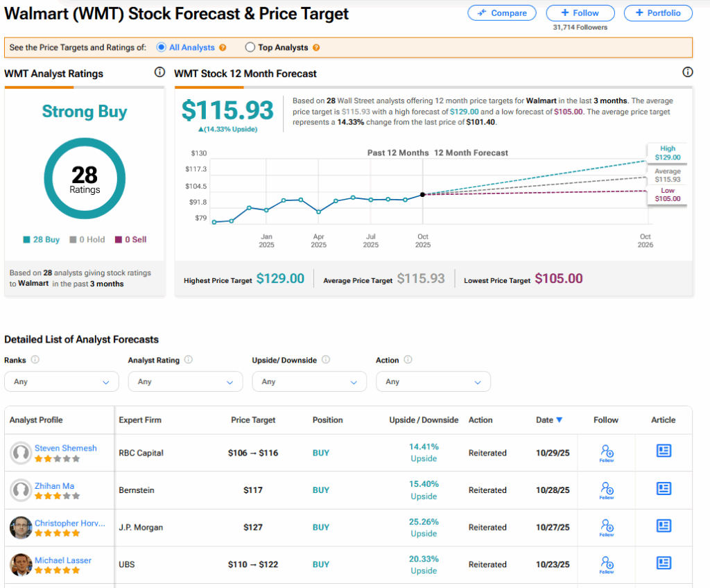The width and height of the screenshot is (710, 588).
Task: Click the info icon next to Ranks filter
Action: pos(35,360)
